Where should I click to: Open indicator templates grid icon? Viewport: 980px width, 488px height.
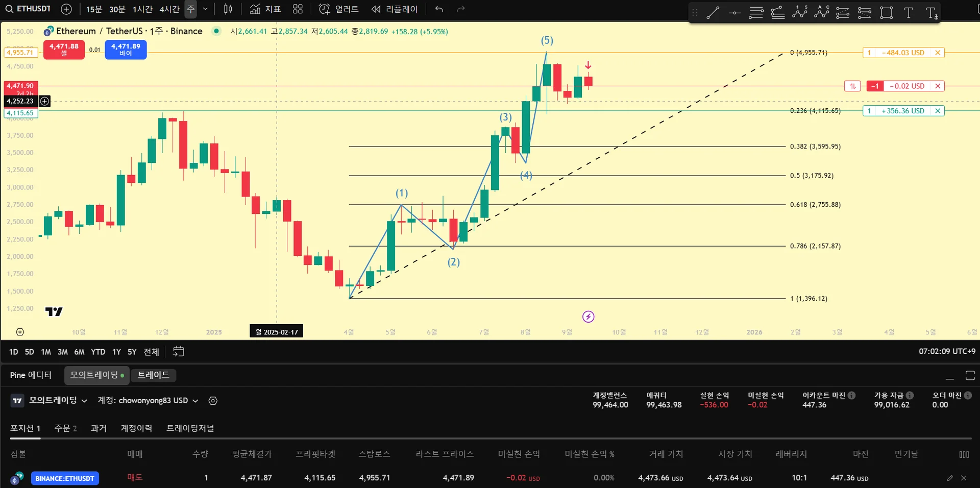pos(298,9)
